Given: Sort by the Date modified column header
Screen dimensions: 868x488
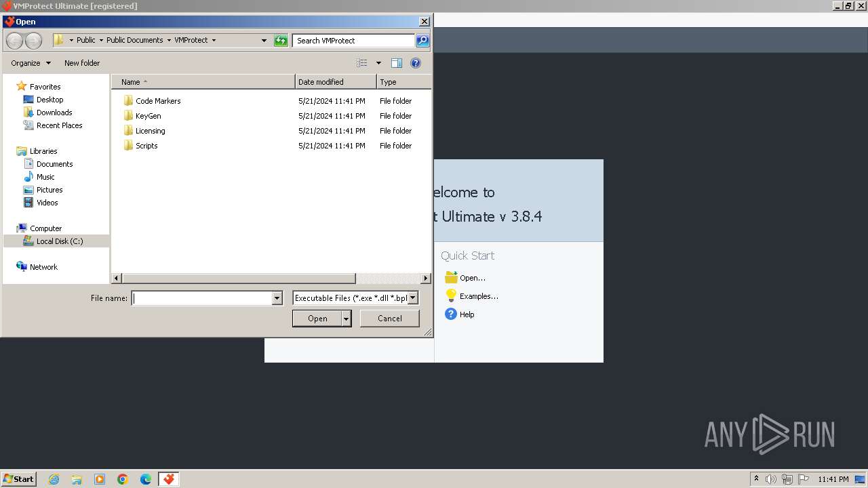Looking at the screenshot, I should (336, 82).
